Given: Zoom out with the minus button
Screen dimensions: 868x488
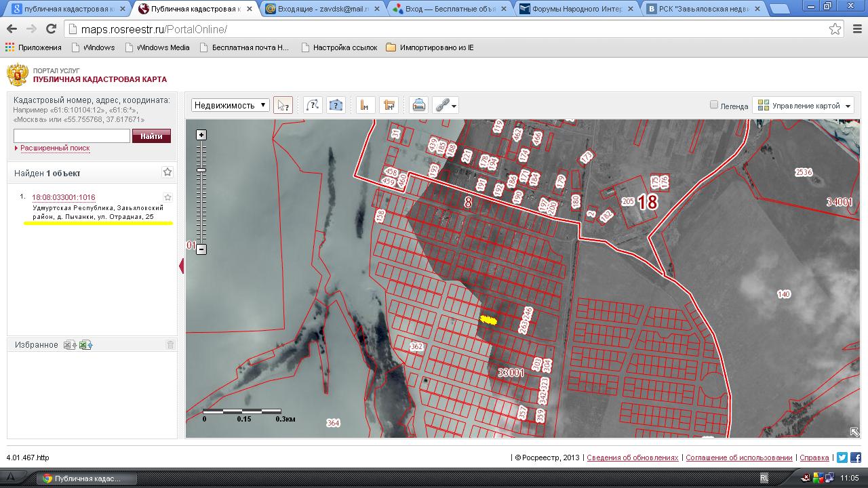Looking at the screenshot, I should coord(201,249).
